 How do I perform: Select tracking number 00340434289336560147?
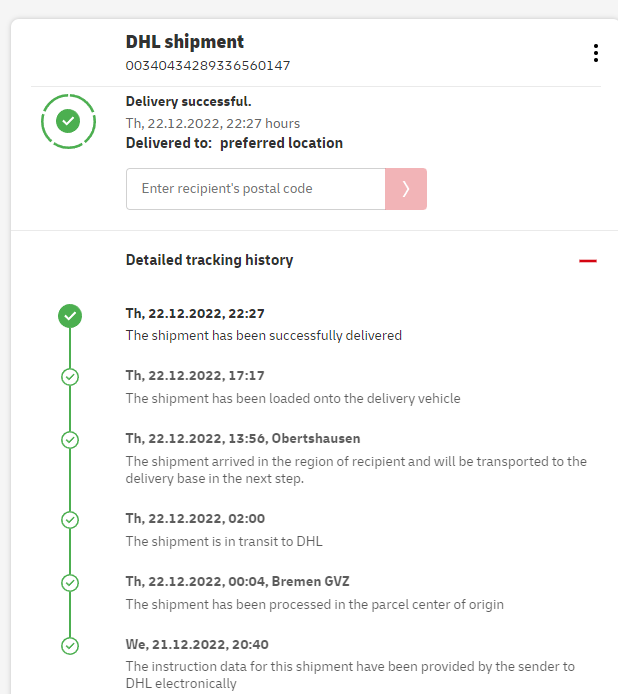(x=208, y=66)
